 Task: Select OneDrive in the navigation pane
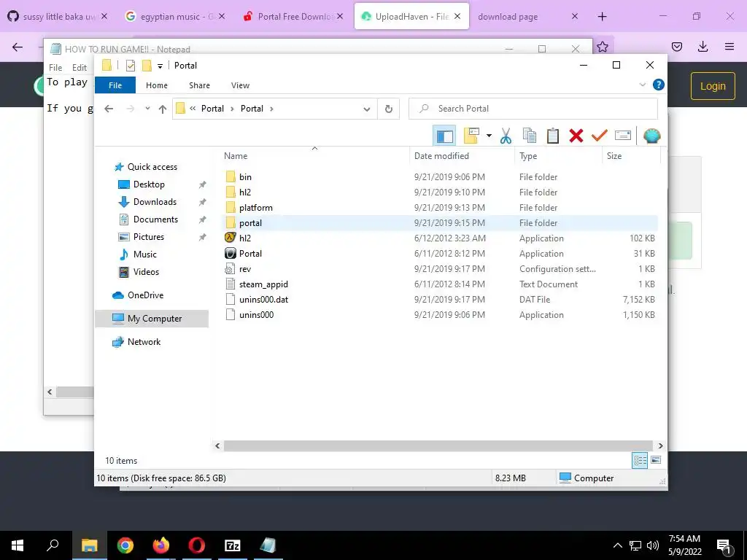point(145,295)
